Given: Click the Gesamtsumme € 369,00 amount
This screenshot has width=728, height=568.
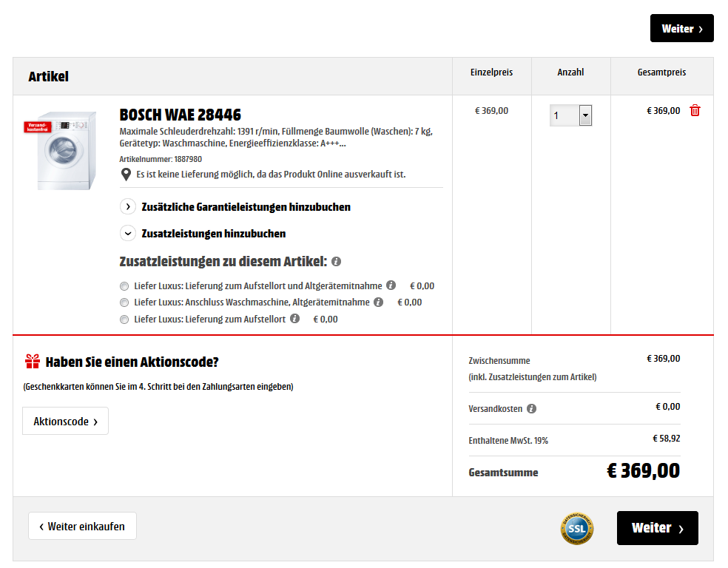Looking at the screenshot, I should (644, 470).
